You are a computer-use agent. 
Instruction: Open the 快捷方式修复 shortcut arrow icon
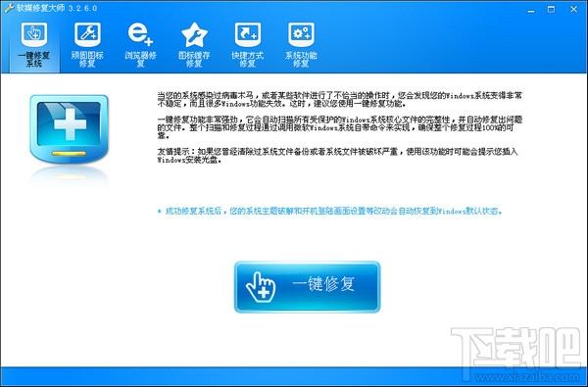click(248, 34)
